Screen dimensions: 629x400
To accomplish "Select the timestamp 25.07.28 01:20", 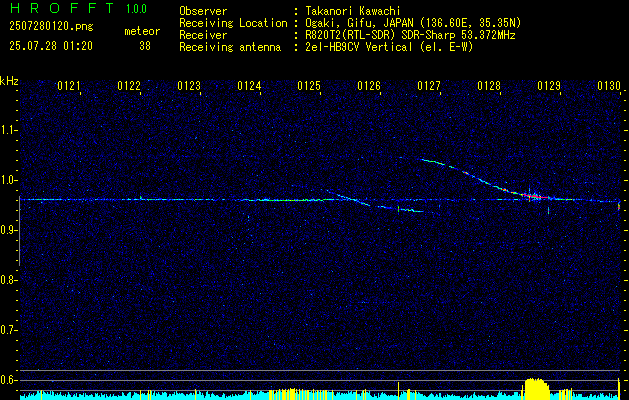I will pyautogui.click(x=51, y=46).
